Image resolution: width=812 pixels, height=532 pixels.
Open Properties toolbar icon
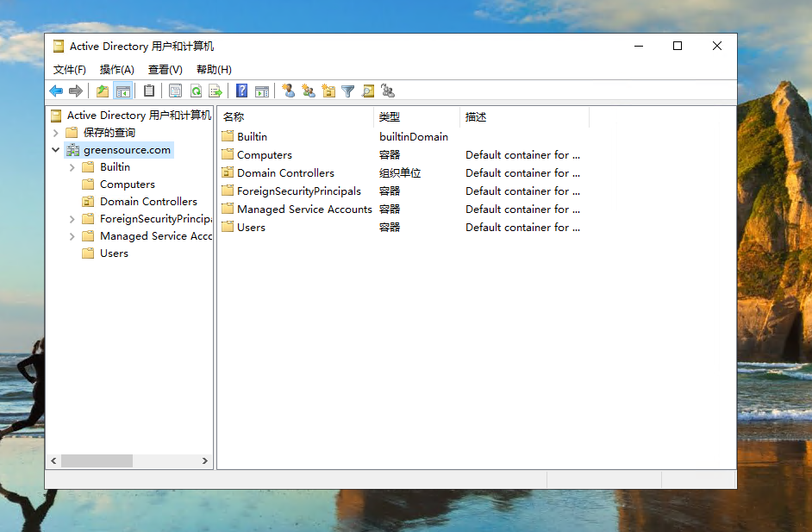(176, 91)
